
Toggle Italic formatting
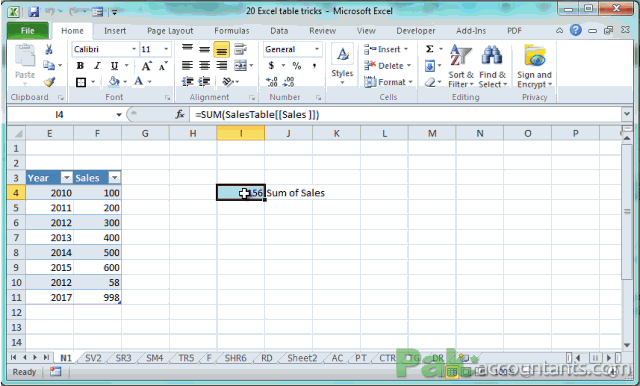pos(97,66)
